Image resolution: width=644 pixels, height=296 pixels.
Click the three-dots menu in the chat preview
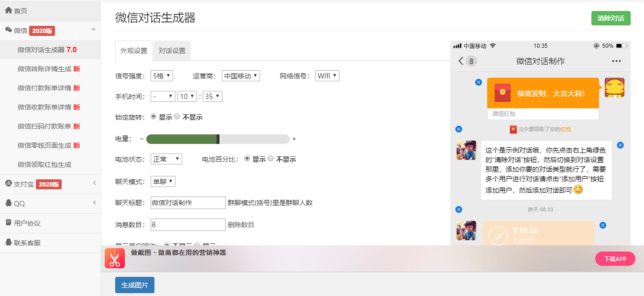616,61
